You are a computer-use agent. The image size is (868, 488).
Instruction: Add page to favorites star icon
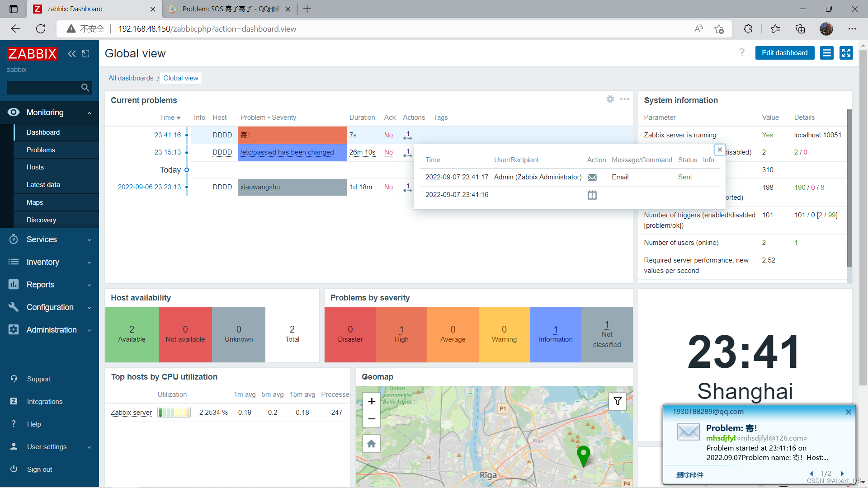click(719, 29)
